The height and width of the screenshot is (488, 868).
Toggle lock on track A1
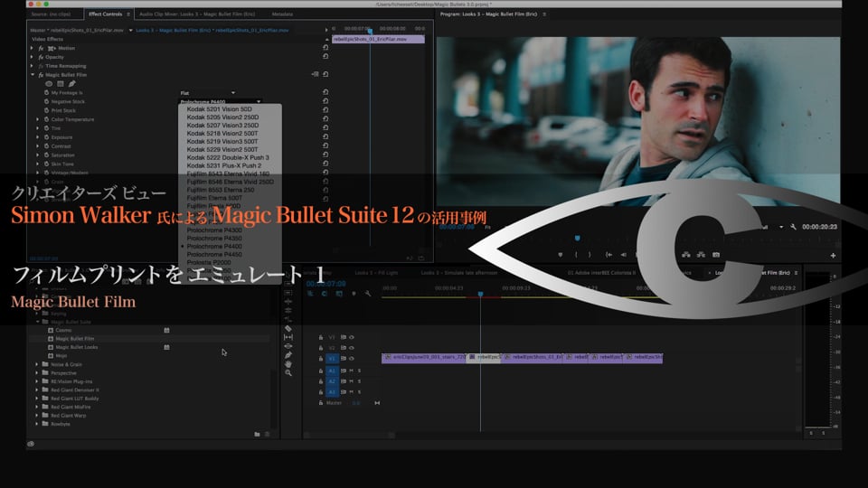(x=320, y=371)
